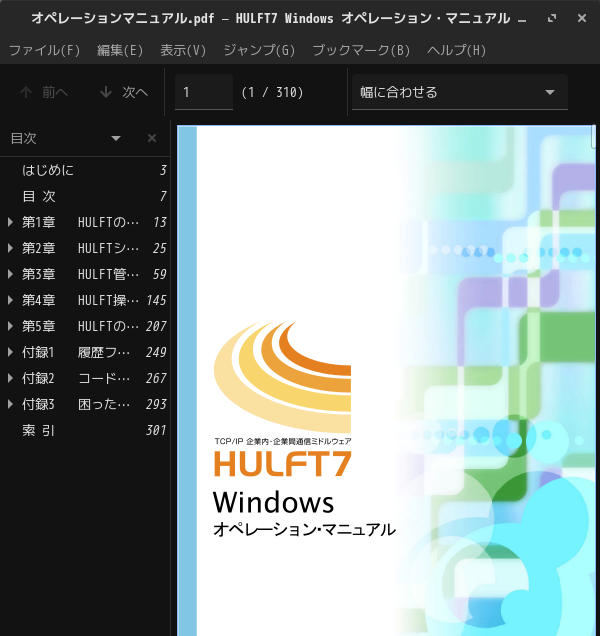The width and height of the screenshot is (600, 636).
Task: Expand the 付録2 outline entry
Action: 10,378
